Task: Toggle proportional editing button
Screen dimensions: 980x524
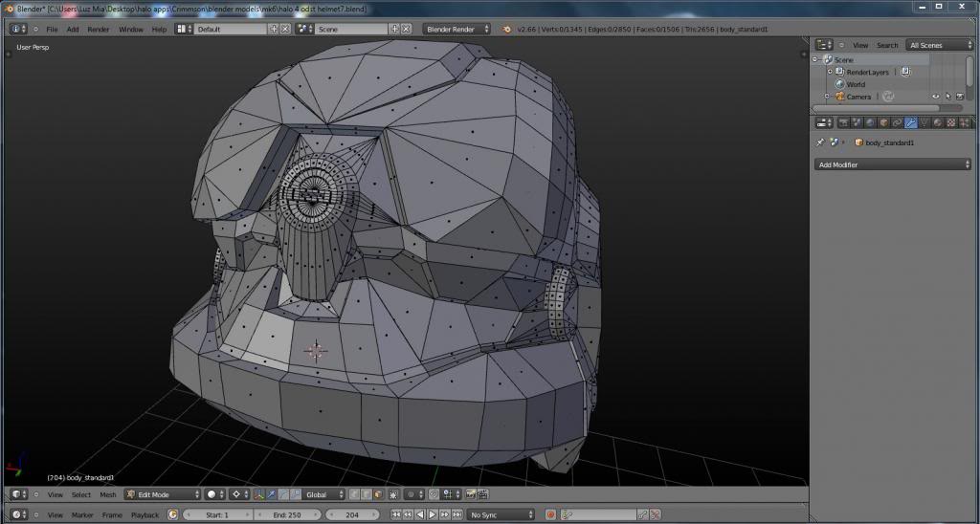Action: point(413,494)
